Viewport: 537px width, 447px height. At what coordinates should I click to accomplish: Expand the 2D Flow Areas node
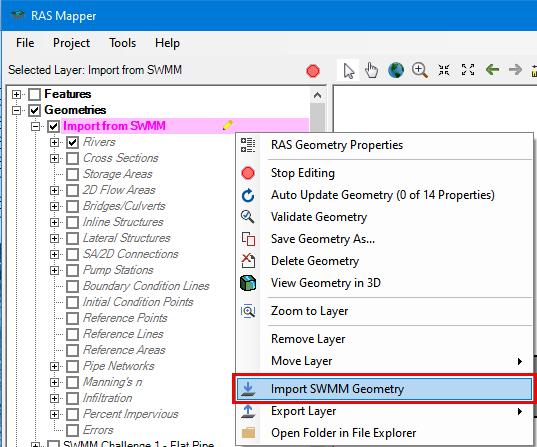pos(54,190)
